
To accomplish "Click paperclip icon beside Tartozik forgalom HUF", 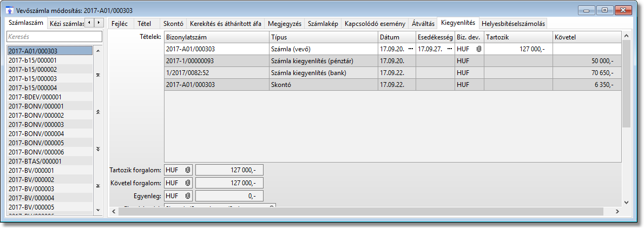I will pos(187,170).
